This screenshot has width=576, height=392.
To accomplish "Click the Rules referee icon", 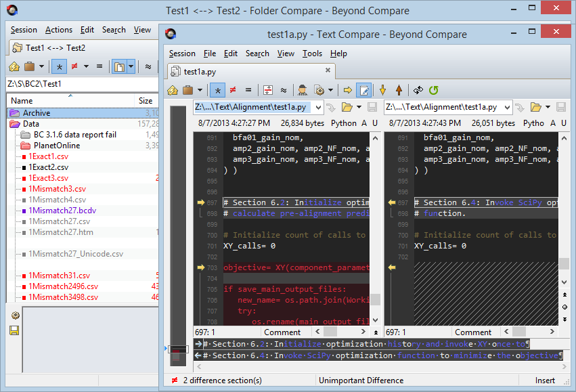I will 303,89.
